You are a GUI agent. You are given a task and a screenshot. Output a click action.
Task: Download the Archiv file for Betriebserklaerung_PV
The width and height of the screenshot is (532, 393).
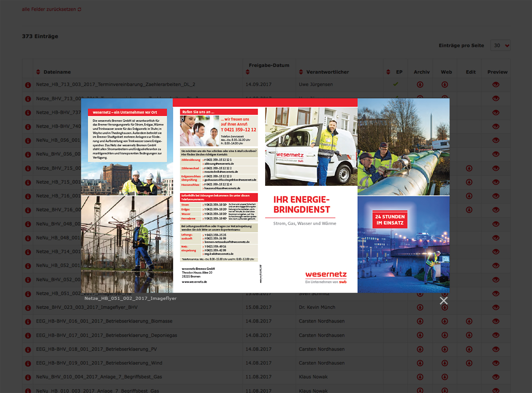point(420,350)
